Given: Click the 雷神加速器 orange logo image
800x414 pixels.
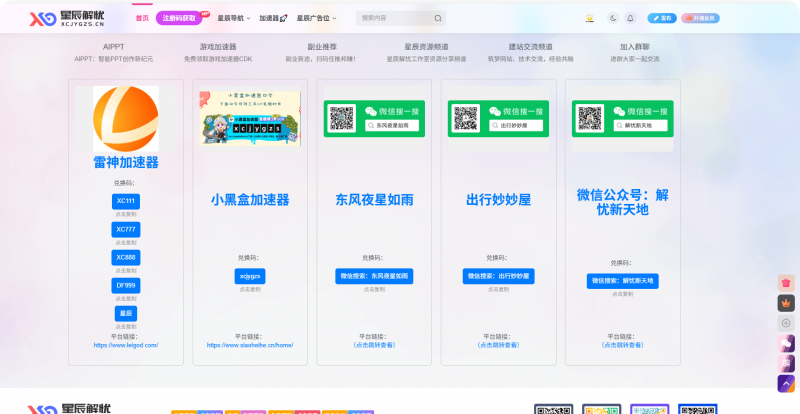Looking at the screenshot, I should coord(126,118).
